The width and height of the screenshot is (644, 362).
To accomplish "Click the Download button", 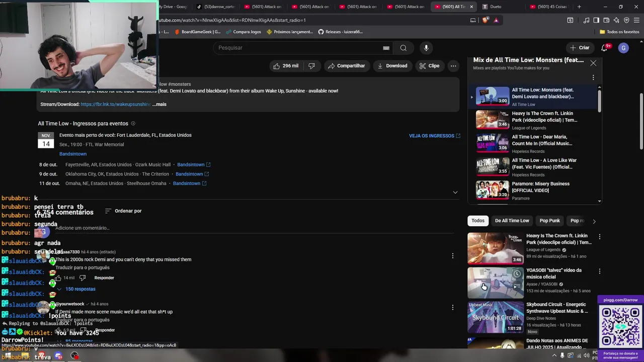I will [392, 66].
